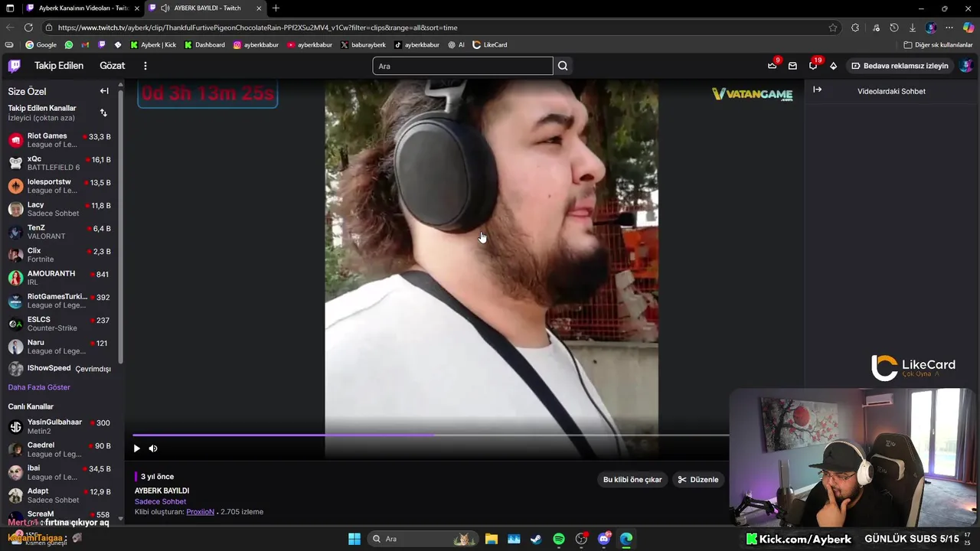This screenshot has height=551, width=980.
Task: Open the Prime loot crown icon with badge 9
Action: point(773,66)
